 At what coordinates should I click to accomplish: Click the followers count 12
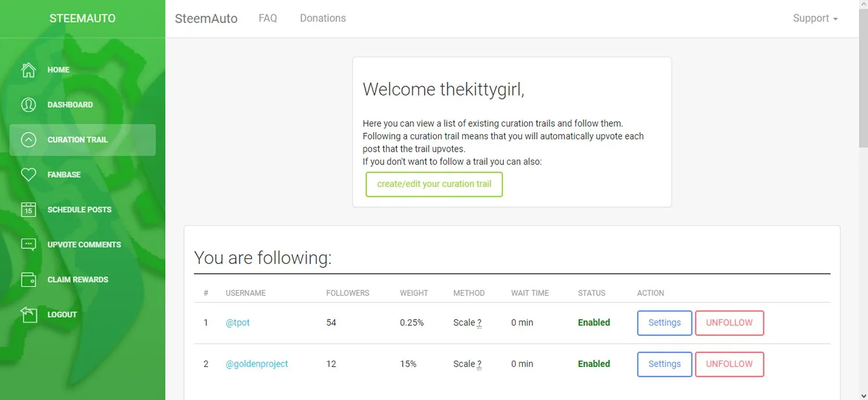[x=331, y=364]
